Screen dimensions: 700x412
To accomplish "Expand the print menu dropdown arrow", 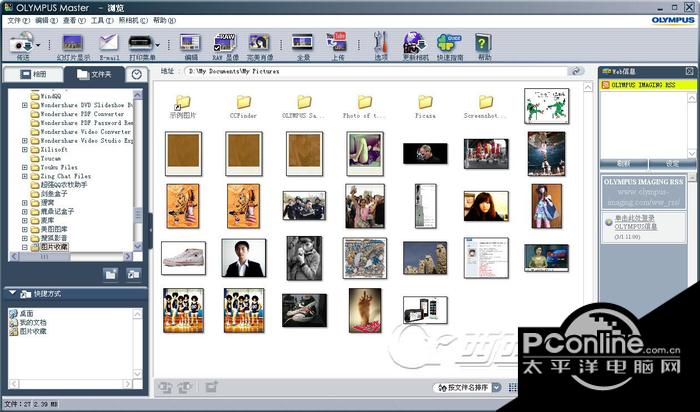I will [157, 45].
